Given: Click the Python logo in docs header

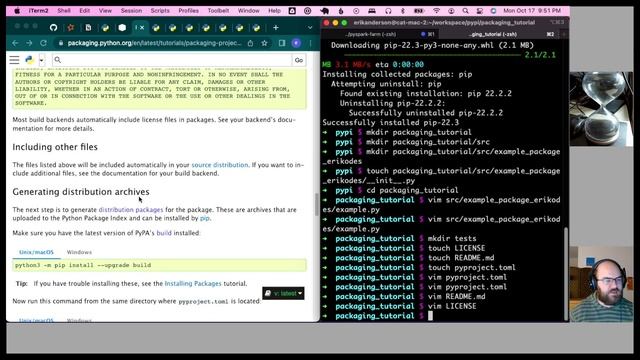Looking at the screenshot, I should [29, 60].
